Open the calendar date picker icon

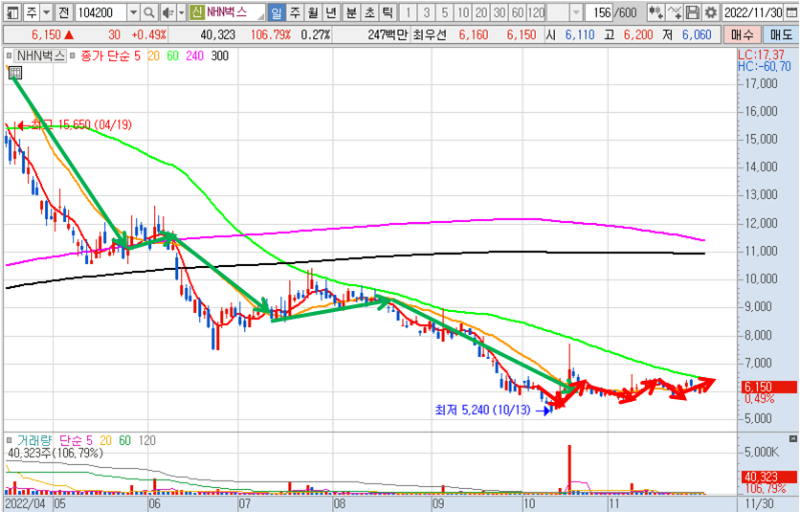[x=791, y=12]
